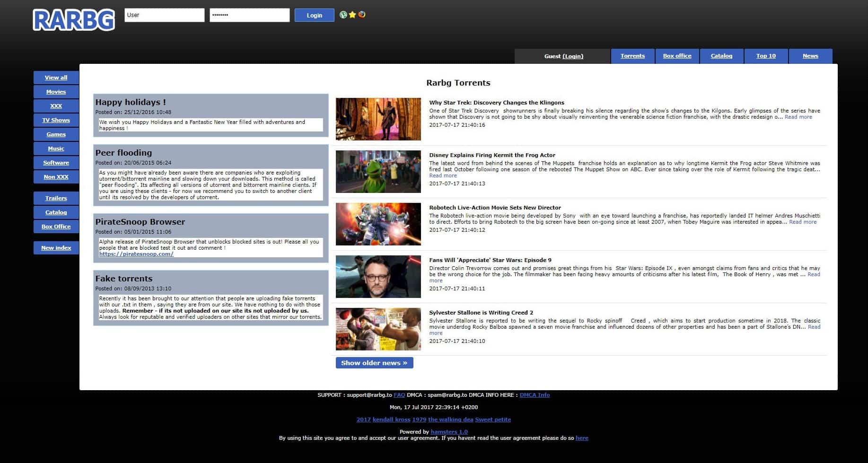Click Read more on the Robotech article
Viewport: 868px width, 463px height.
(803, 222)
